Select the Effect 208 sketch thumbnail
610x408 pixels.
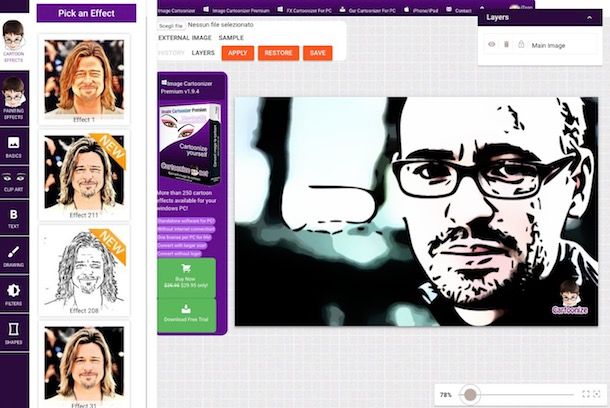pyautogui.click(x=84, y=271)
